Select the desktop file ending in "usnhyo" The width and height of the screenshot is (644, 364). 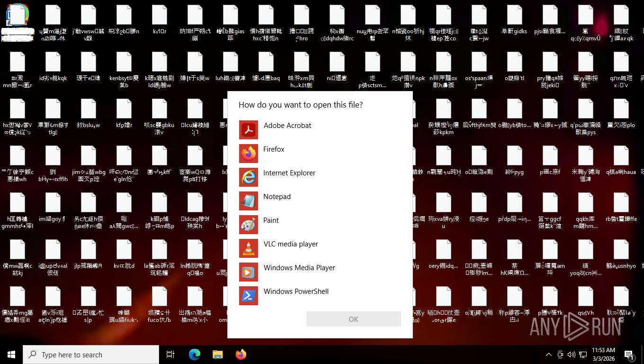click(x=621, y=255)
